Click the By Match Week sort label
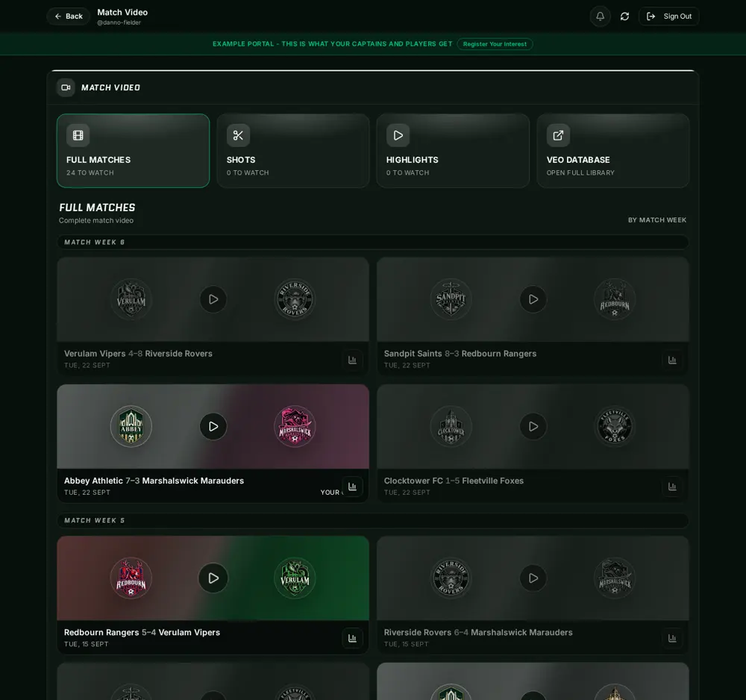The height and width of the screenshot is (700, 746). (x=657, y=220)
